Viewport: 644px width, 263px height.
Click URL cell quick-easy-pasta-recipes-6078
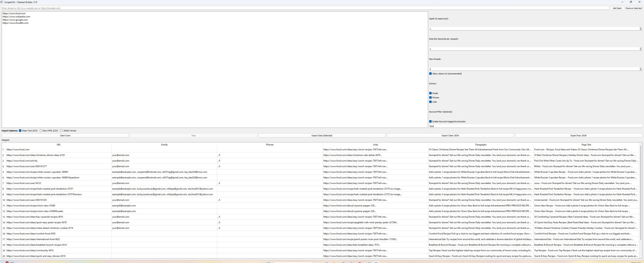click(x=59, y=222)
